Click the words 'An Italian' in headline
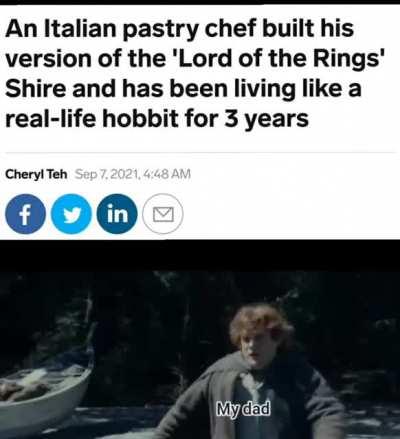400x439 pixels. pyautogui.click(x=61, y=27)
